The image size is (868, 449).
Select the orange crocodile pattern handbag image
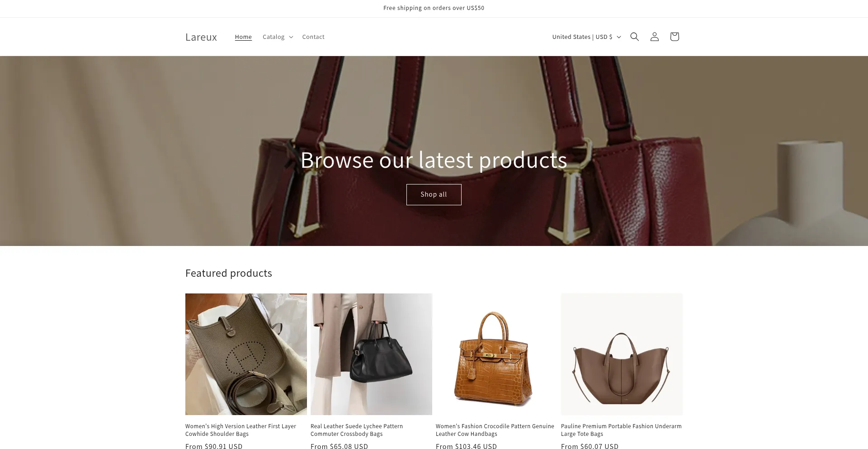[496, 354]
